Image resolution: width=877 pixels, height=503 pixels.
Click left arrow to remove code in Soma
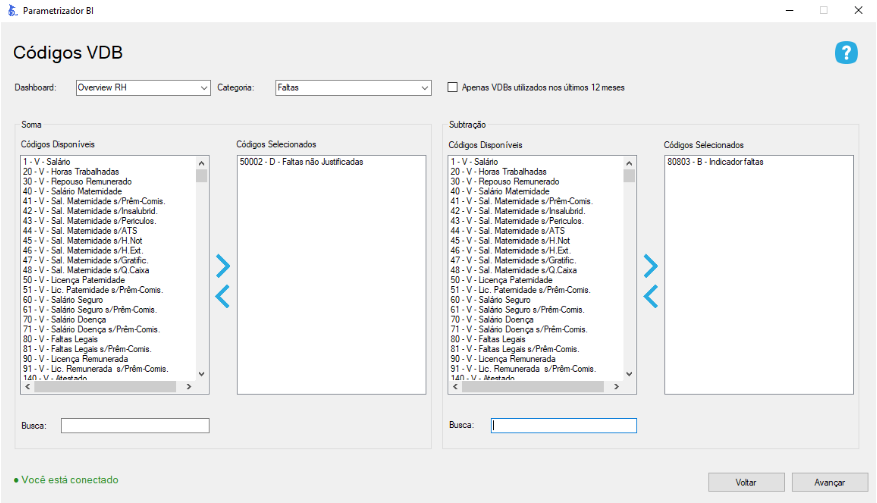[222, 296]
